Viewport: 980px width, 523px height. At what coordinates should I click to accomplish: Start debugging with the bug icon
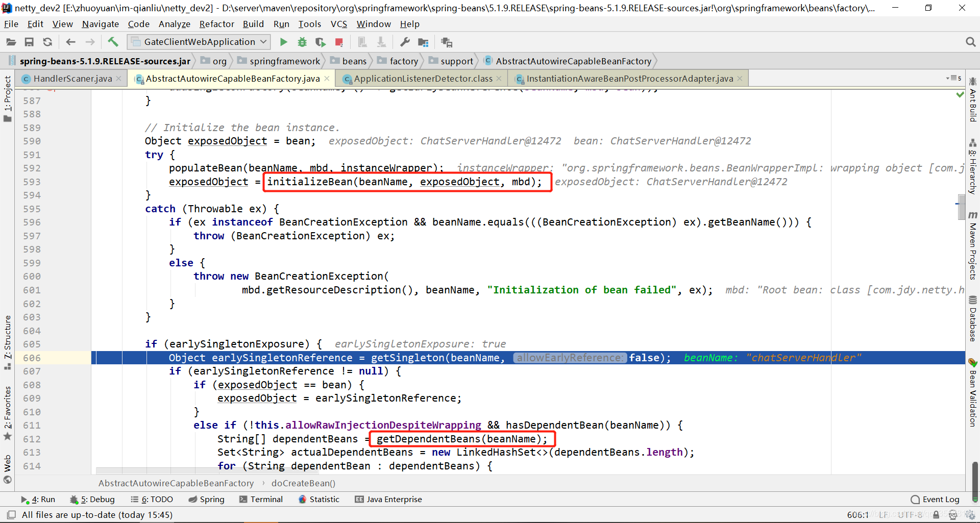point(302,42)
